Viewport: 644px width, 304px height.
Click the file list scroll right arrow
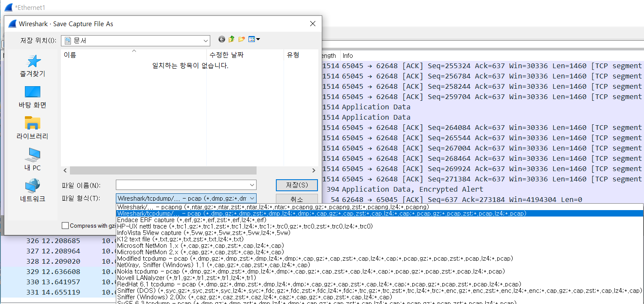pos(314,171)
